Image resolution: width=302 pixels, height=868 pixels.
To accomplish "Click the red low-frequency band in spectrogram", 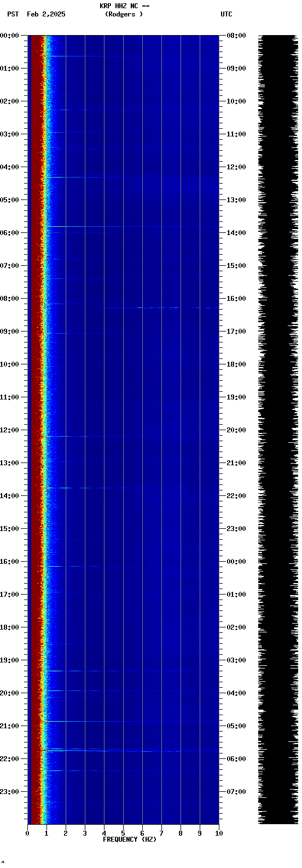I will [36, 430].
